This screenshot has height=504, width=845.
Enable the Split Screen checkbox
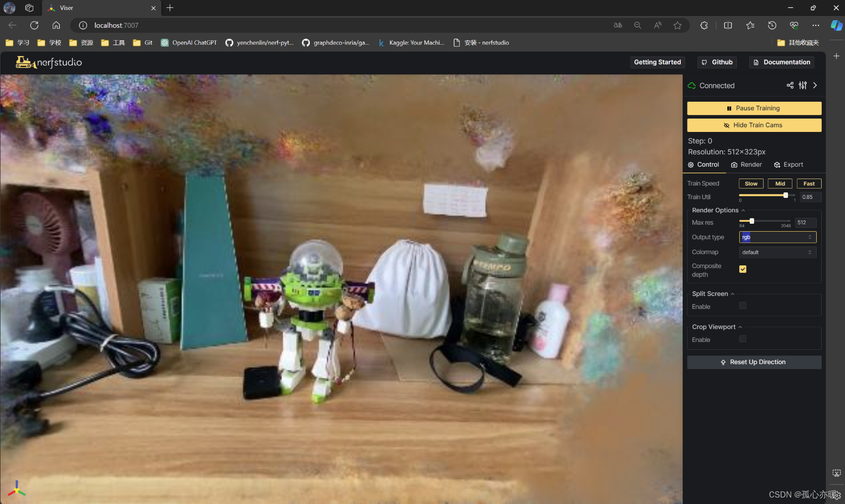pyautogui.click(x=743, y=306)
